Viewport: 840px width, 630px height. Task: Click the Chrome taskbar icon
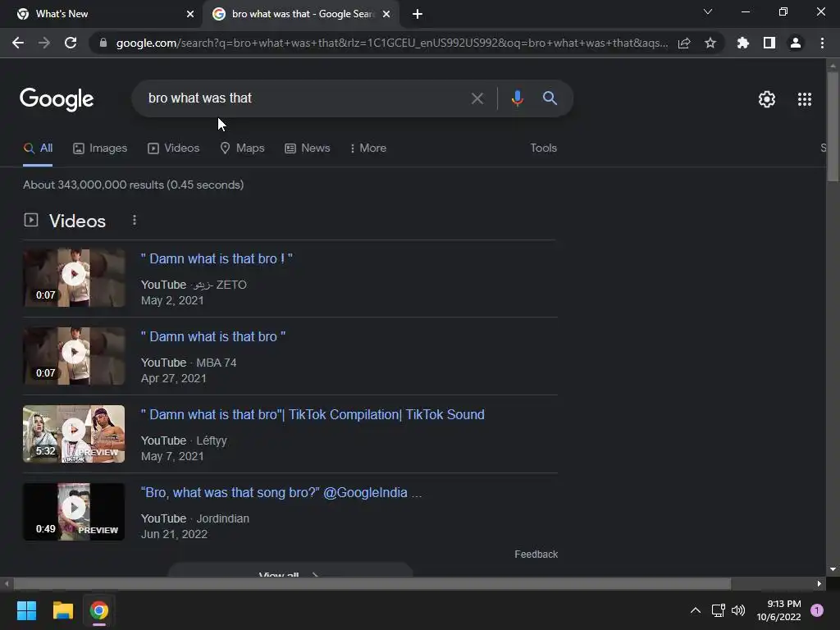pyautogui.click(x=99, y=610)
